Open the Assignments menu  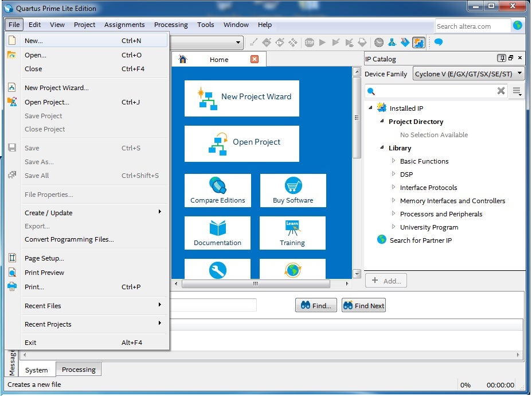tap(124, 25)
